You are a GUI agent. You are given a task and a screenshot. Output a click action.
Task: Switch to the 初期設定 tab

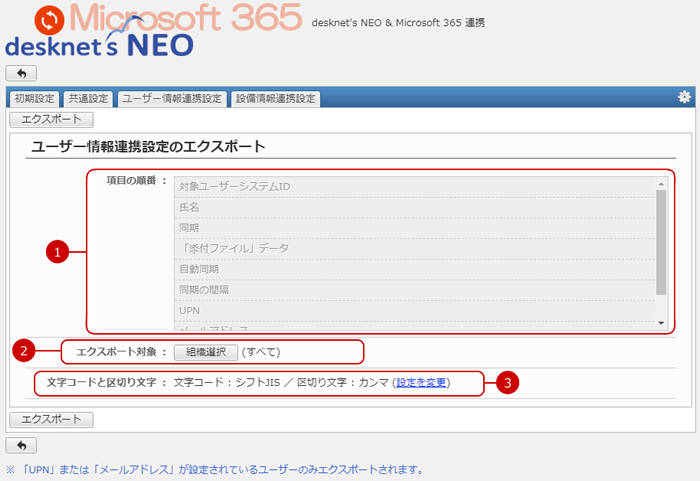click(x=34, y=99)
